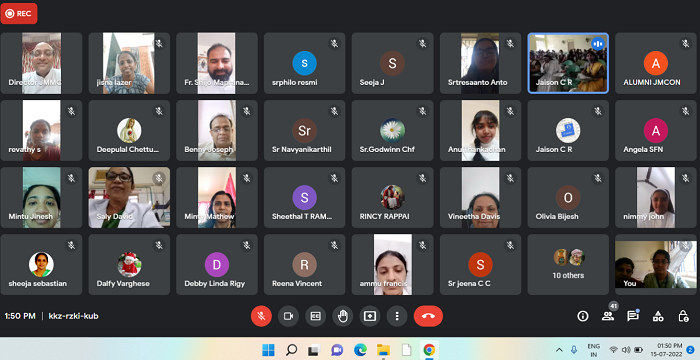Raise hand using the hand icon
The height and width of the screenshot is (360, 700).
[343, 316]
